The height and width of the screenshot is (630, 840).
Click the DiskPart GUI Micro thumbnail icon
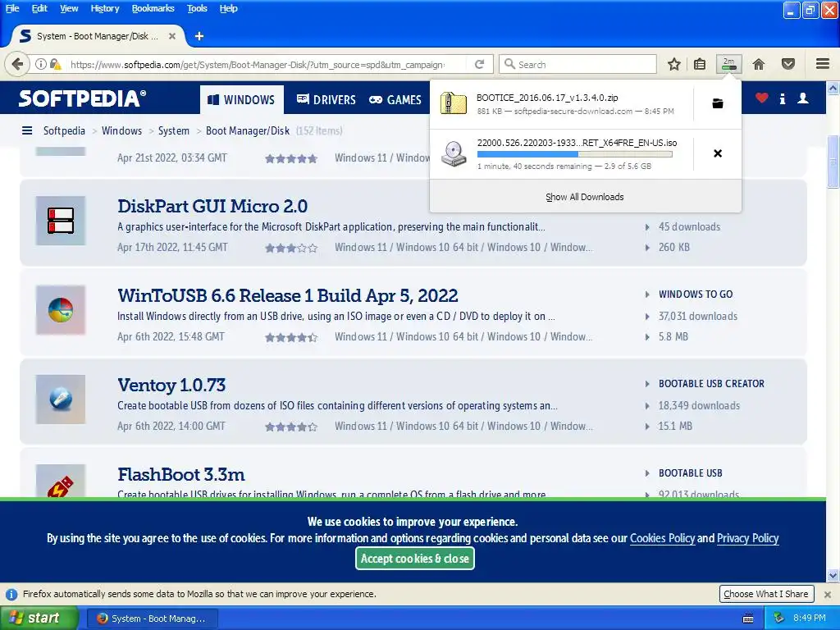[61, 221]
